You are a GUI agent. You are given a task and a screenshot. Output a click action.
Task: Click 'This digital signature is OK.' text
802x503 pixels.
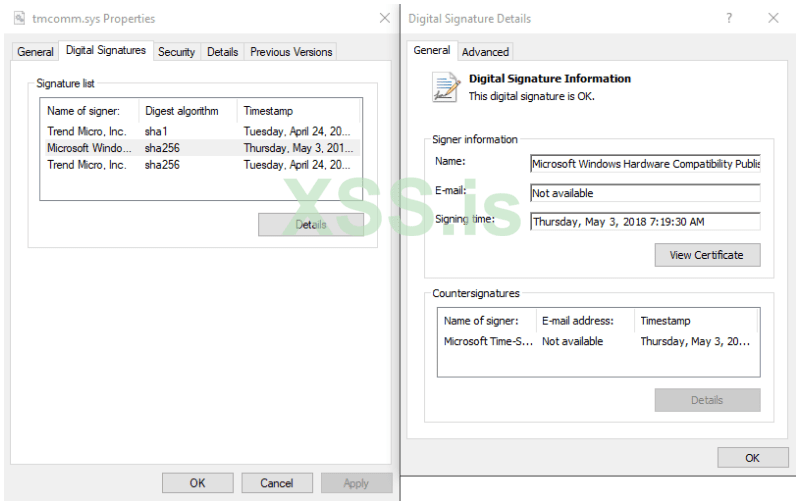[531, 96]
